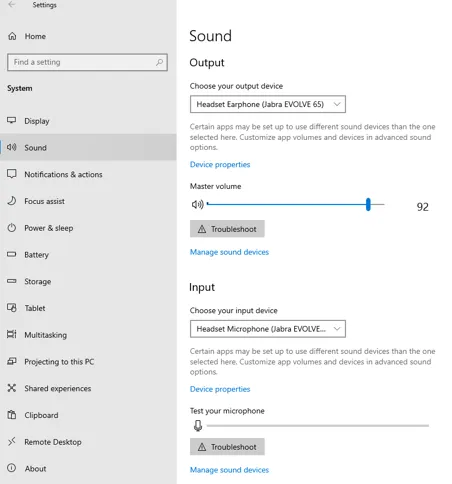
Task: Click the Power & sleep icon
Action: pyautogui.click(x=12, y=228)
